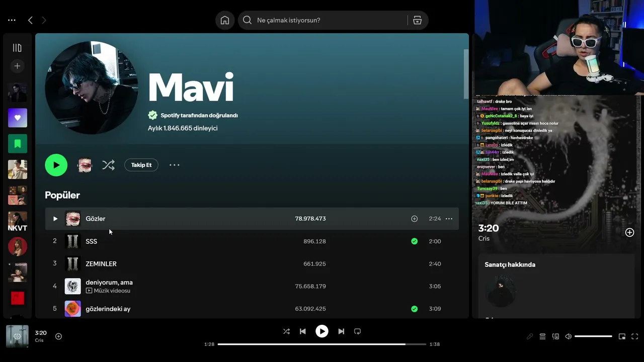Viewport: 644px width, 362px height.
Task: Toggle the saved checkmark for gözlerindeki ay
Action: point(415,309)
